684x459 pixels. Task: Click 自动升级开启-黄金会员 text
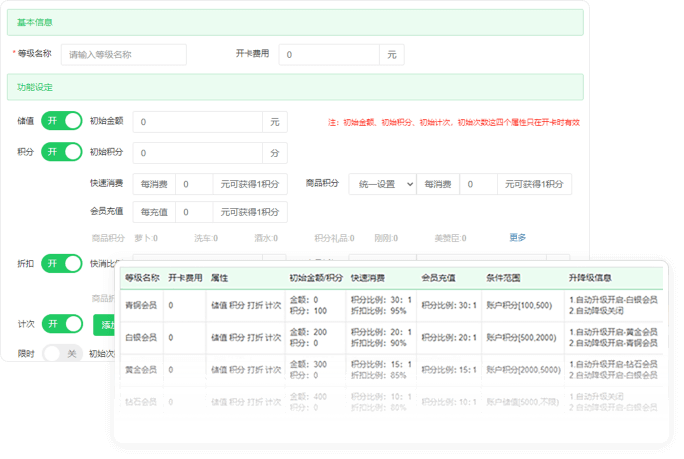(616, 332)
